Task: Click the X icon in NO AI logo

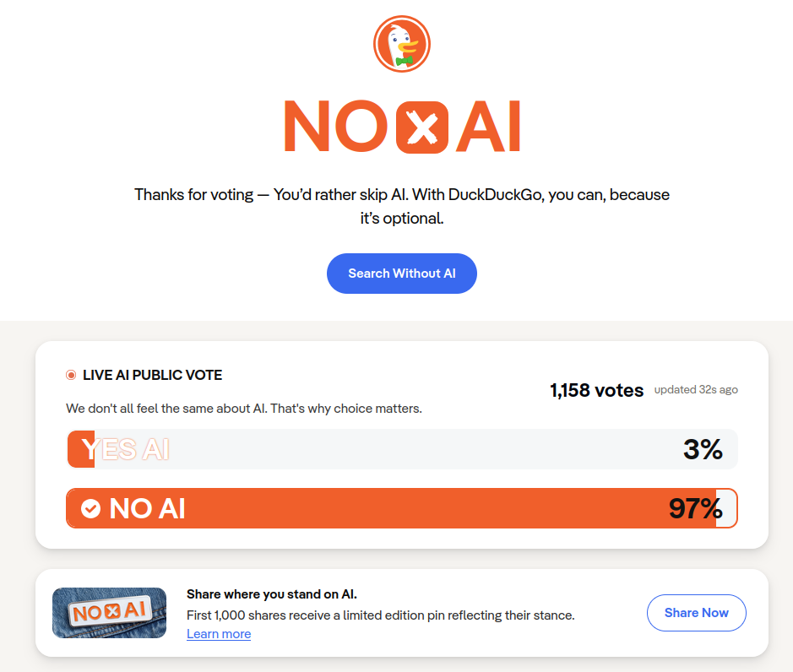Action: tap(422, 127)
